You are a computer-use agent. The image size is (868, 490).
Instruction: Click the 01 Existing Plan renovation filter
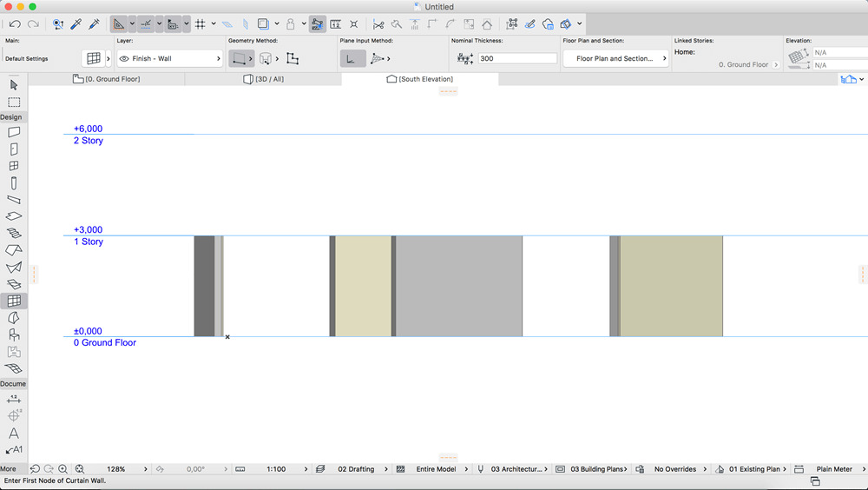[x=753, y=469]
